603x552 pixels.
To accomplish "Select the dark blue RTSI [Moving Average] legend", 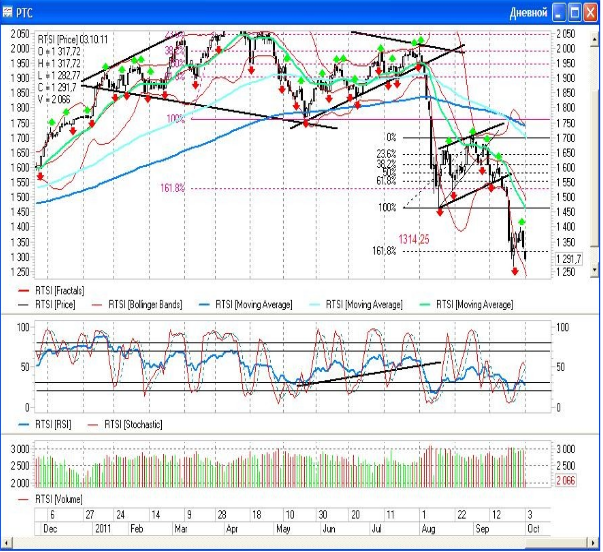I will point(245,305).
